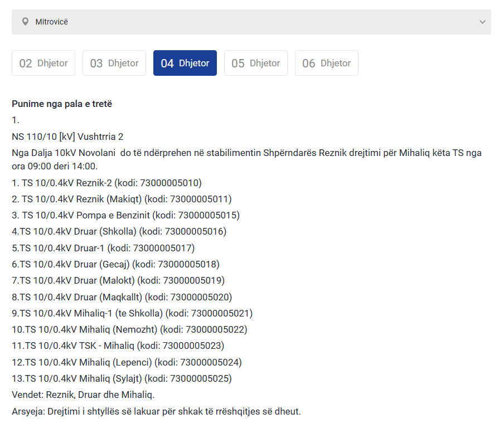Click the Druar (Maqkallt) entry
Viewport: 504px width, 433px height.
point(122,297)
